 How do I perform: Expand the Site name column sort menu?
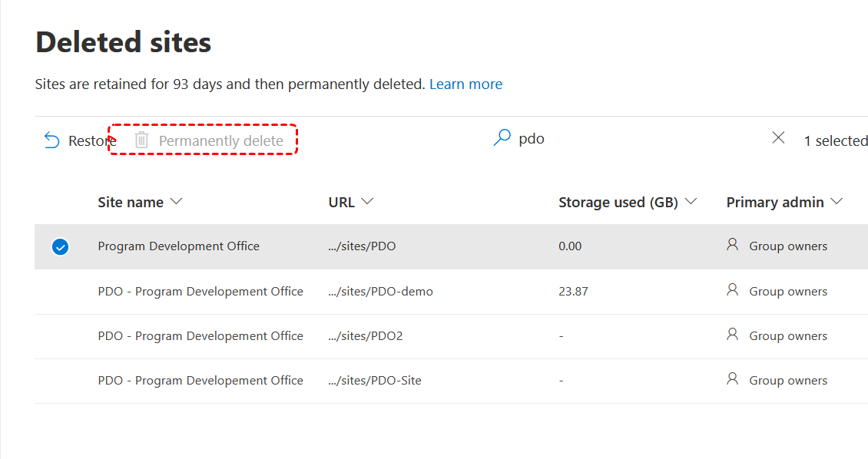(x=177, y=202)
